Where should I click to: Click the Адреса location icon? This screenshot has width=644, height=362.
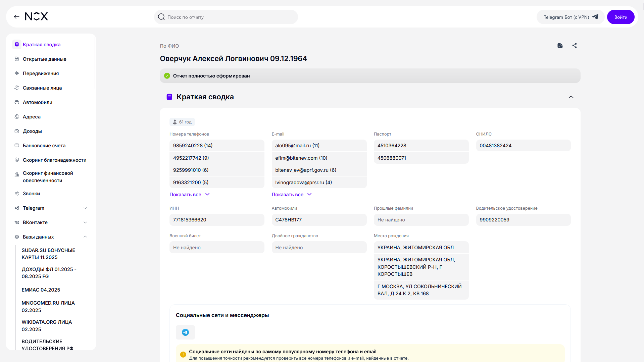click(17, 116)
